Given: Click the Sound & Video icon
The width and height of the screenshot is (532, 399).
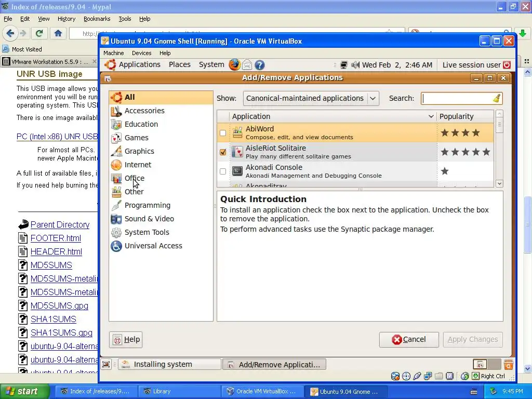Looking at the screenshot, I should click(116, 219).
